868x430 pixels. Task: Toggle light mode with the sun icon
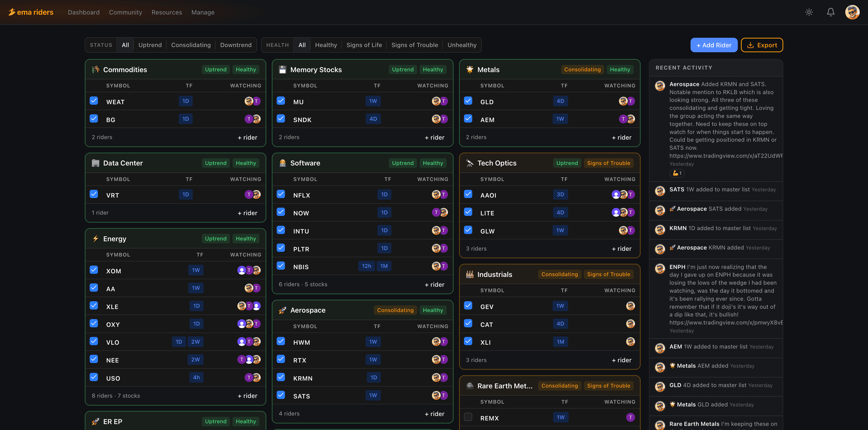(809, 12)
